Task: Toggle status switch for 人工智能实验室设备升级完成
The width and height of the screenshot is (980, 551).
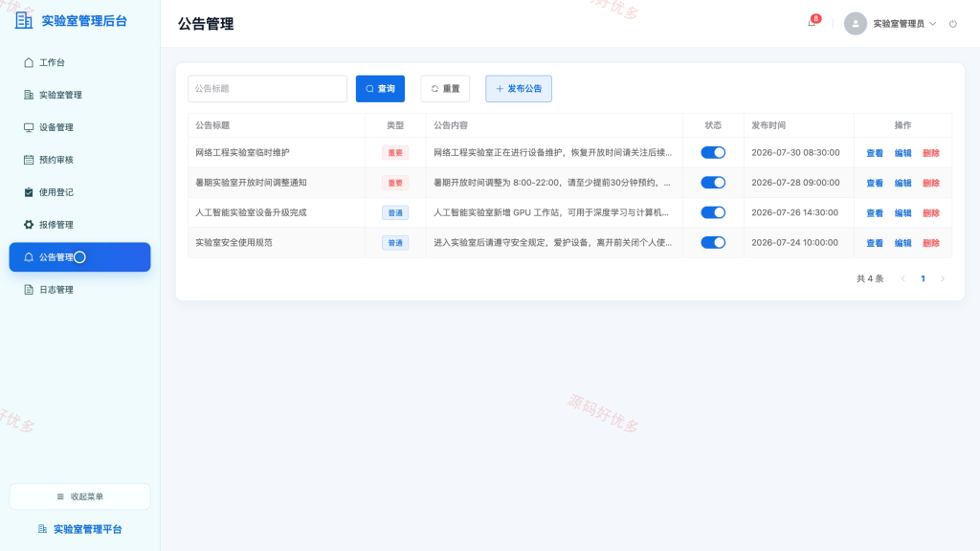Action: 713,212
